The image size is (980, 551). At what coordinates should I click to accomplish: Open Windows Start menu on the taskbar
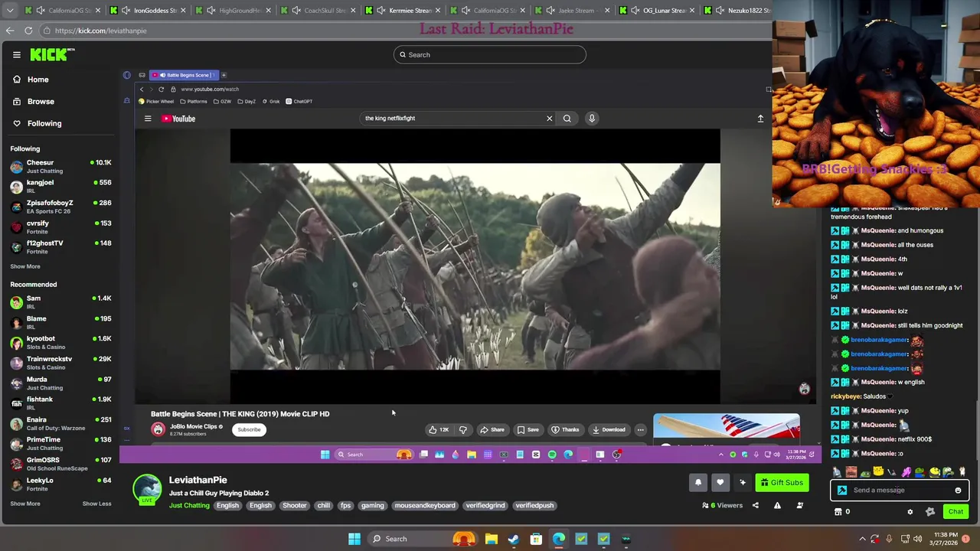pos(354,539)
